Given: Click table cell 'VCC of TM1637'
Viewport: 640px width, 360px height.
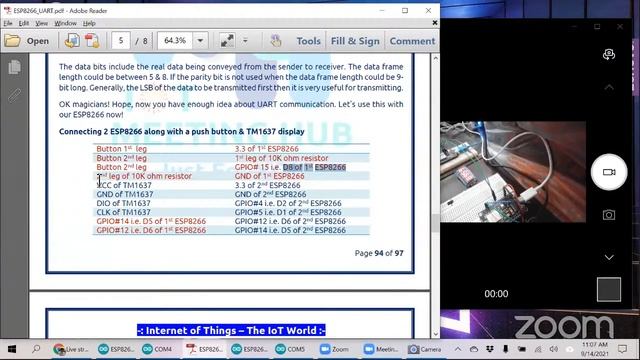Looking at the screenshot, I should click(124, 185).
